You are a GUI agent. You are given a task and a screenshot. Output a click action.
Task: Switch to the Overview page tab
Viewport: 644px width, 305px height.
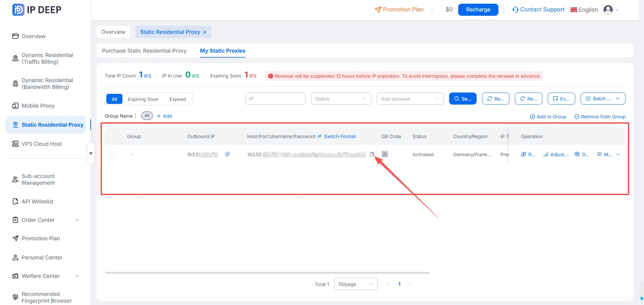(x=113, y=32)
